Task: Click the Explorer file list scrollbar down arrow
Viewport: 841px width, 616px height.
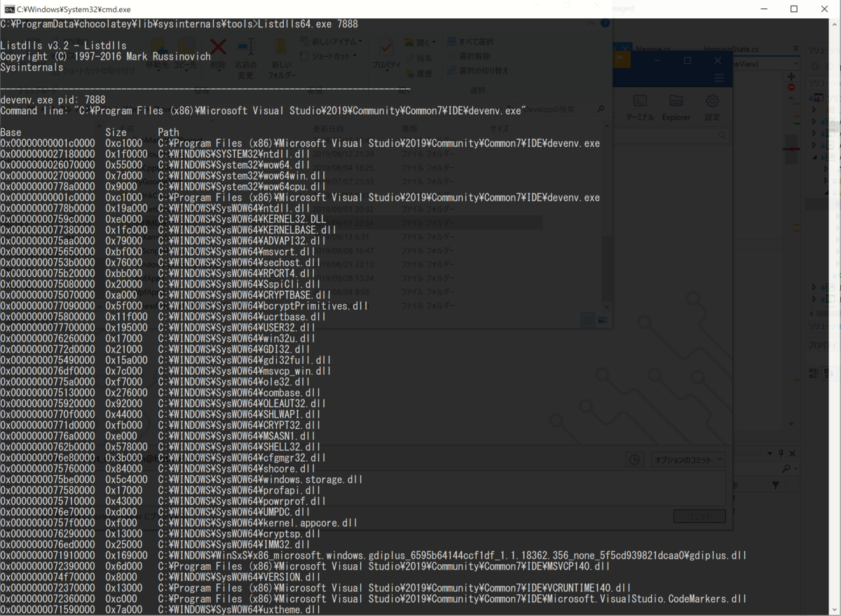Action: (606, 307)
